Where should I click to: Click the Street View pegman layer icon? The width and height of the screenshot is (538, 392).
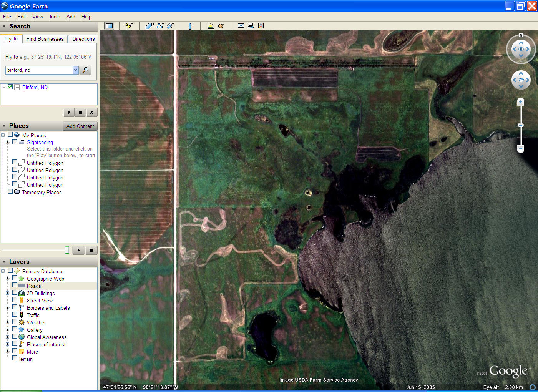tap(22, 301)
